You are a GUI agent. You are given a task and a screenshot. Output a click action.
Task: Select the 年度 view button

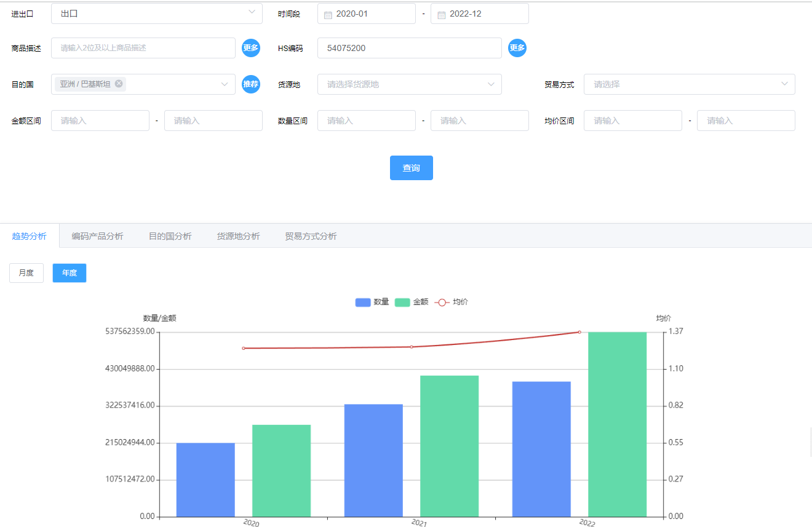pyautogui.click(x=70, y=273)
